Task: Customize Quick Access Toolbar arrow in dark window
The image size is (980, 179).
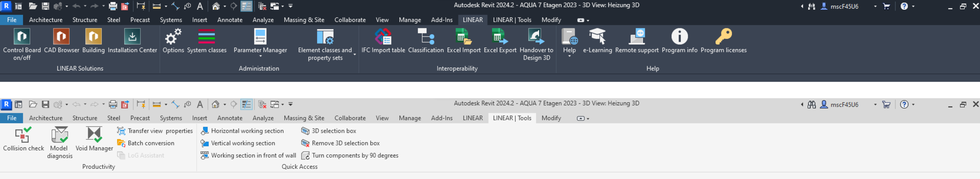Action: 290,6
